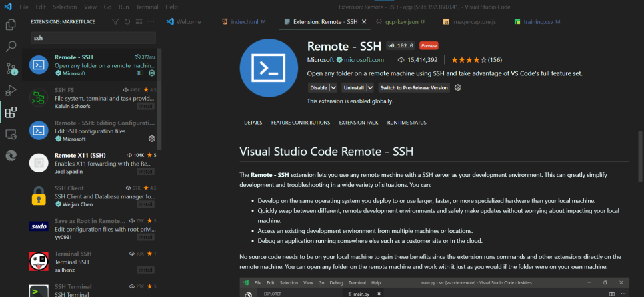This screenshot has width=644, height=297.
Task: Select the Feature Contributions tab
Action: tap(301, 123)
